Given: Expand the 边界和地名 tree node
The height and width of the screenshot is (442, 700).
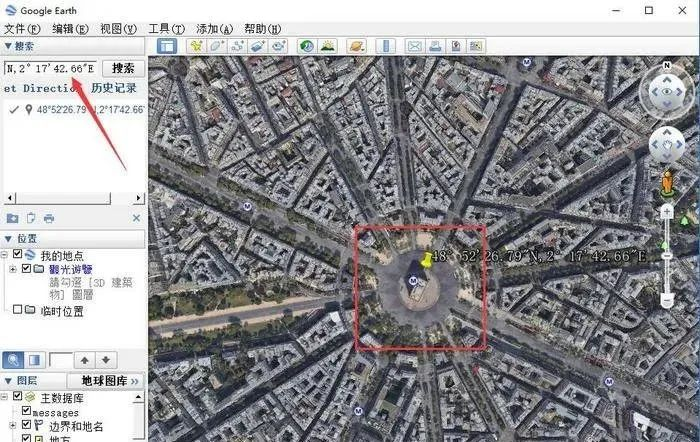Looking at the screenshot, I should coord(12,425).
